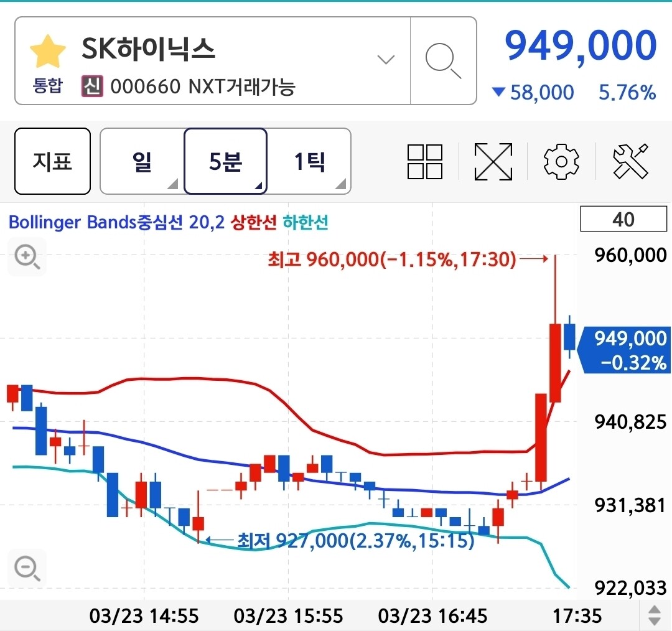Open the 일 tab's corner dropdown triangle
Viewport: 672px width, 631px height.
click(x=174, y=184)
